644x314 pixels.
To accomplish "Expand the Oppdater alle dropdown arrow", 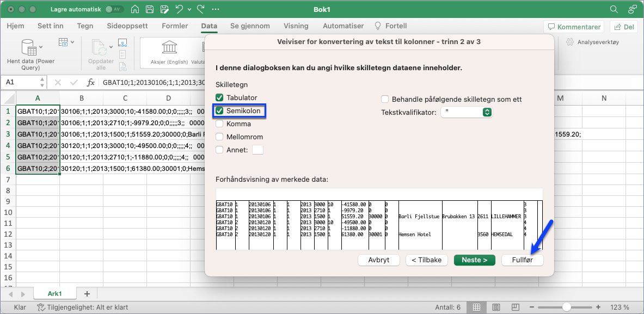I will coord(110,47).
